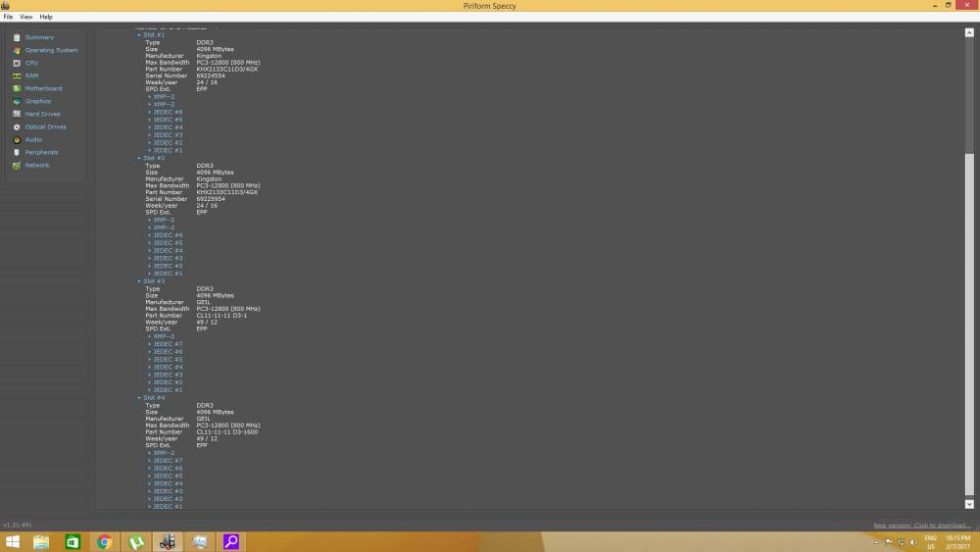Expand the XMP entry under Slot #3

coord(149,336)
